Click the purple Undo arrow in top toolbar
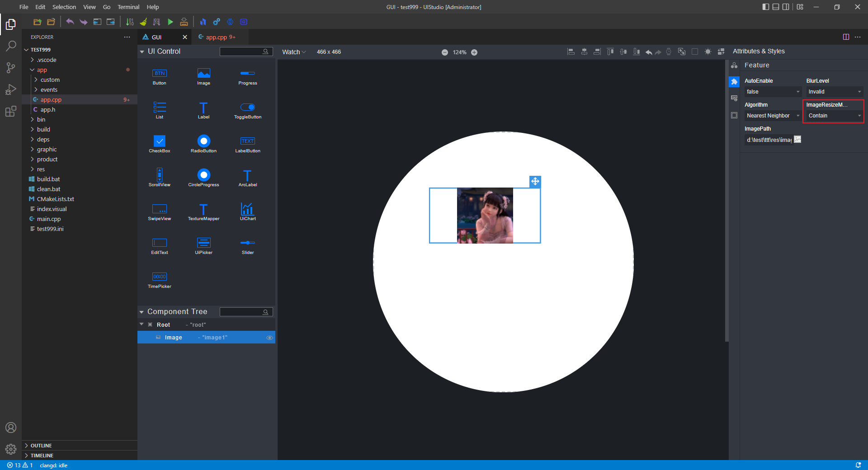This screenshot has width=868, height=470. click(x=70, y=22)
